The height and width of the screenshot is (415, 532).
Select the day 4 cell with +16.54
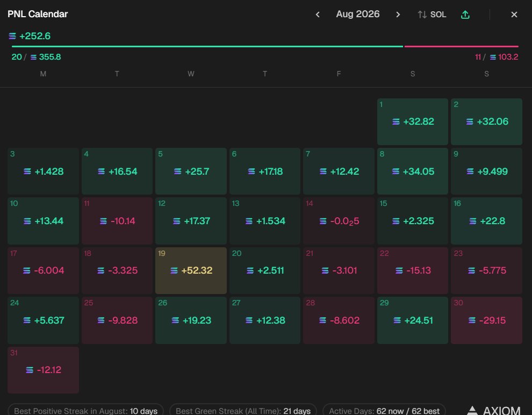point(117,171)
